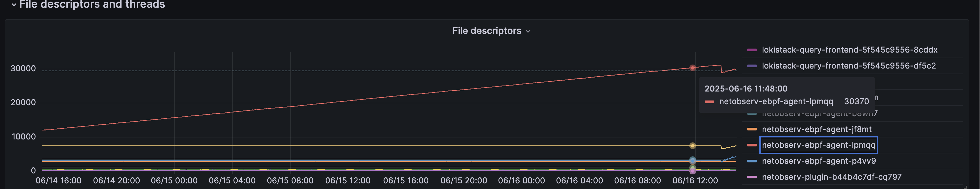Click yellow data point on crosshair line
Image resolution: width=980 pixels, height=189 pixels.
692,146
